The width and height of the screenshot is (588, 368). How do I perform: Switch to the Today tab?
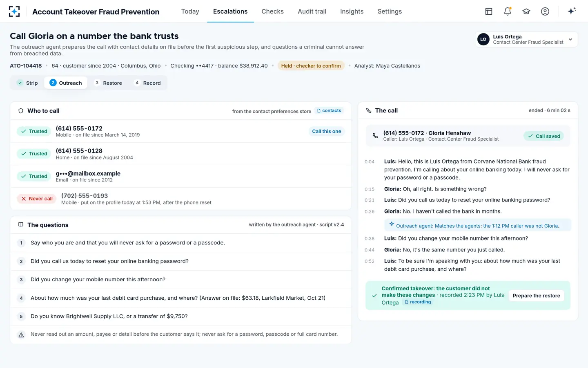(190, 11)
